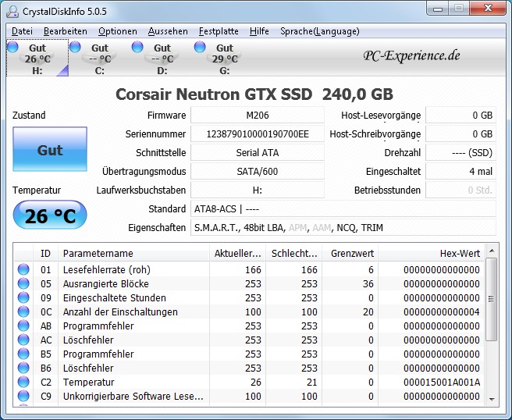512x420 pixels.
Task: Open the Optionen menu
Action: (117, 31)
